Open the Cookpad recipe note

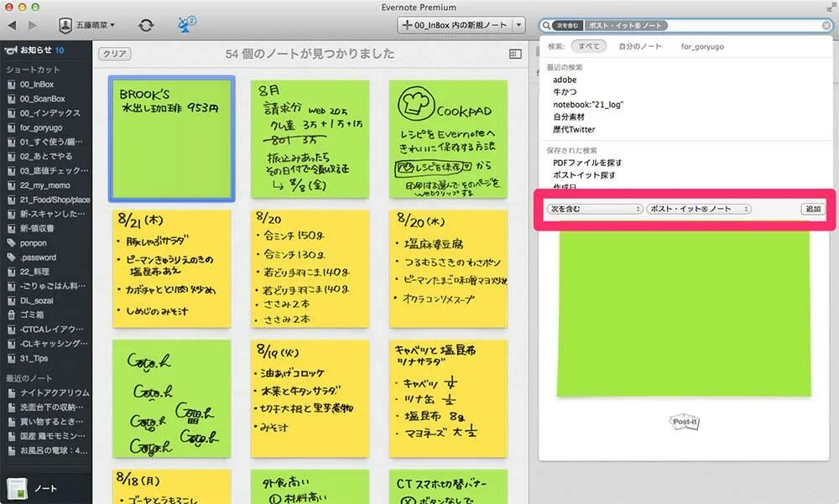pos(448,139)
